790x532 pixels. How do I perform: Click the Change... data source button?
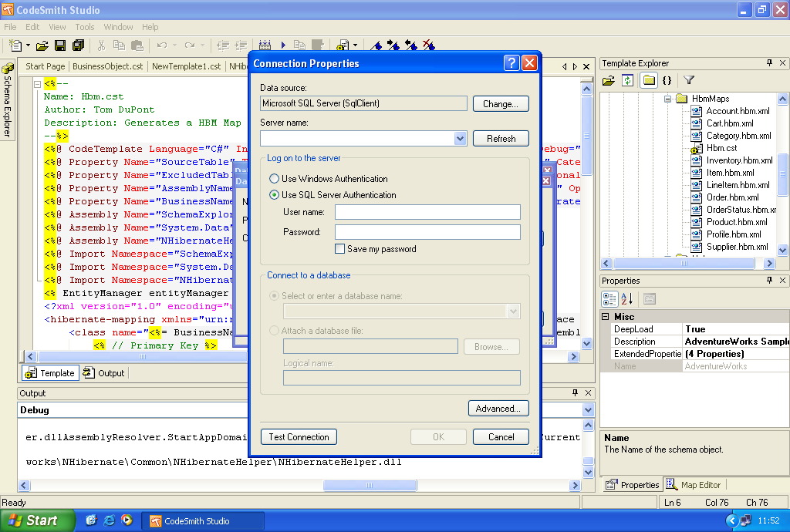tap(500, 103)
